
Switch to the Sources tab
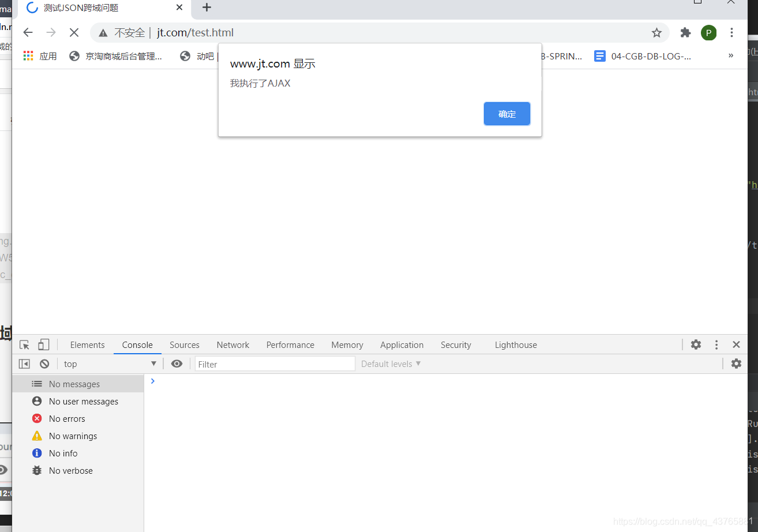pyautogui.click(x=185, y=345)
